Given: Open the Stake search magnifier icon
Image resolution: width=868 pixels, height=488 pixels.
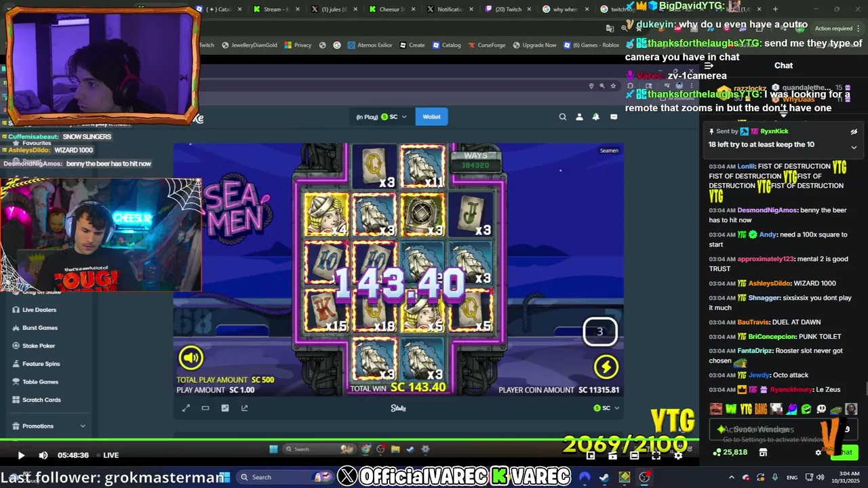Looking at the screenshot, I should [x=562, y=117].
